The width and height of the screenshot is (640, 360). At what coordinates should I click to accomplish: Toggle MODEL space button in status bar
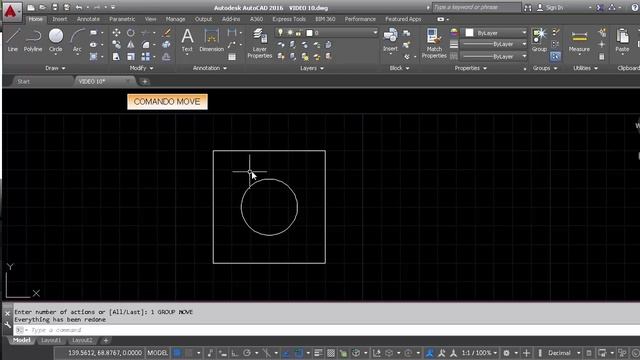point(157,353)
